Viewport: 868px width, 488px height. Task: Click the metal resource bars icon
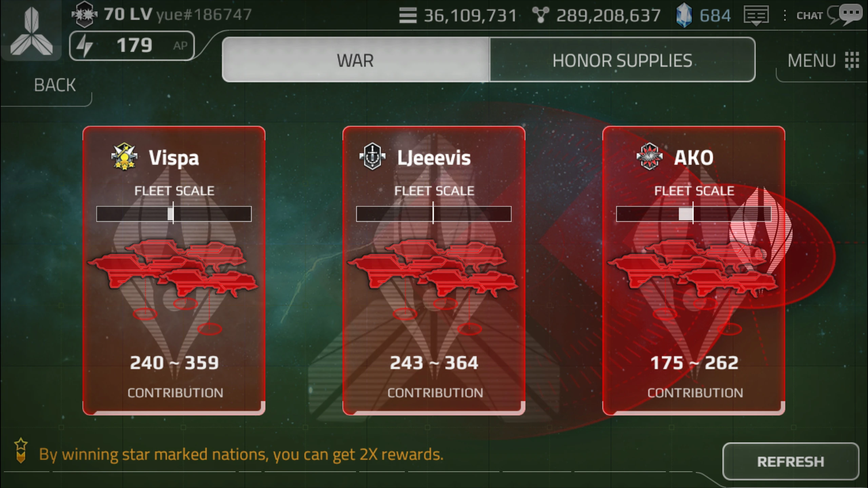(408, 15)
